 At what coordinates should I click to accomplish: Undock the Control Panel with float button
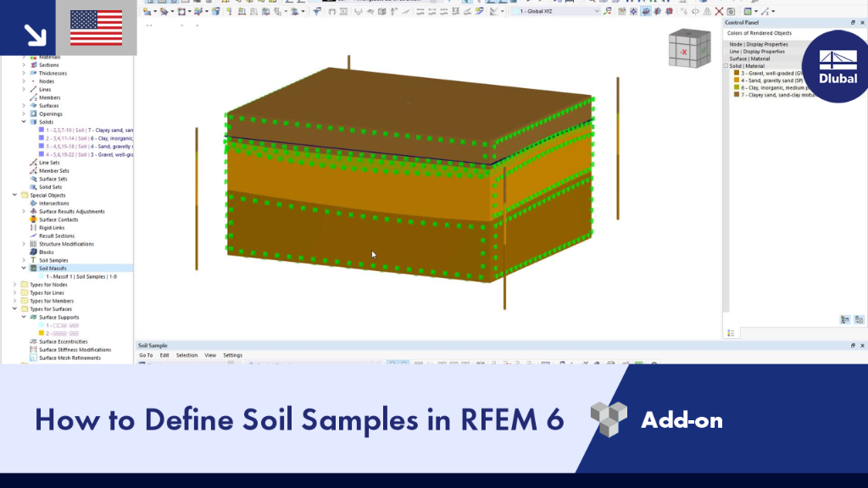[x=853, y=23]
